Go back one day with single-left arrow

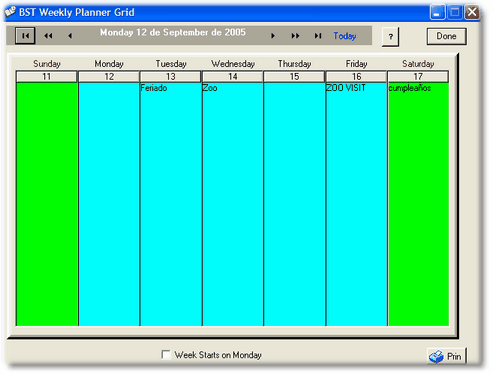pos(70,36)
